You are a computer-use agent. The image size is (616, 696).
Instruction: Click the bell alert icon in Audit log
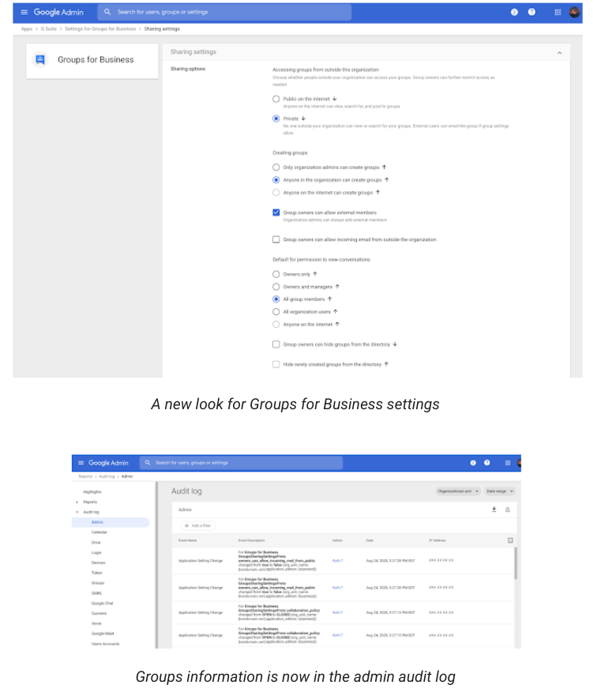click(508, 510)
